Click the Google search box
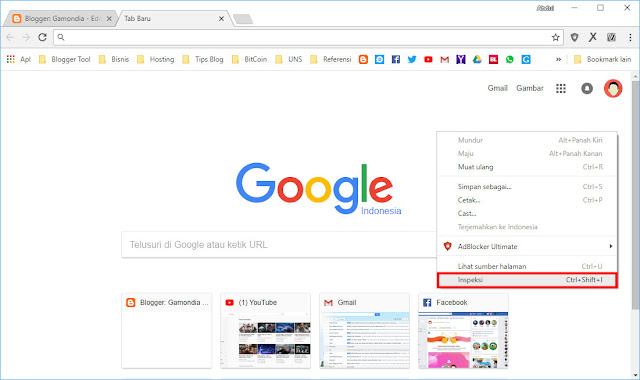The image size is (640, 380). pyautogui.click(x=279, y=244)
